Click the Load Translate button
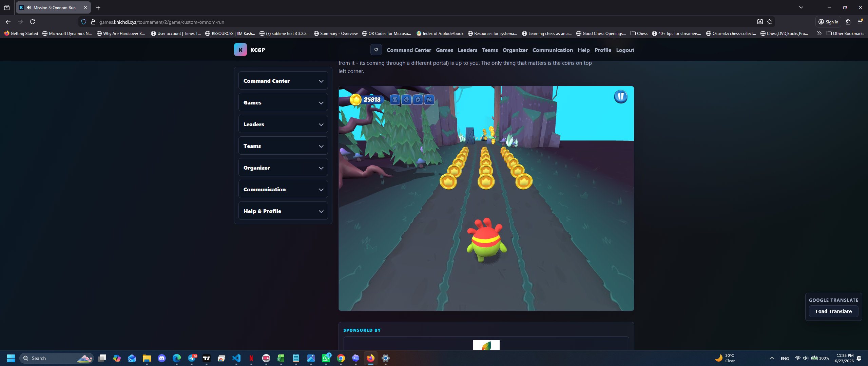This screenshot has height=366, width=868. 833,311
